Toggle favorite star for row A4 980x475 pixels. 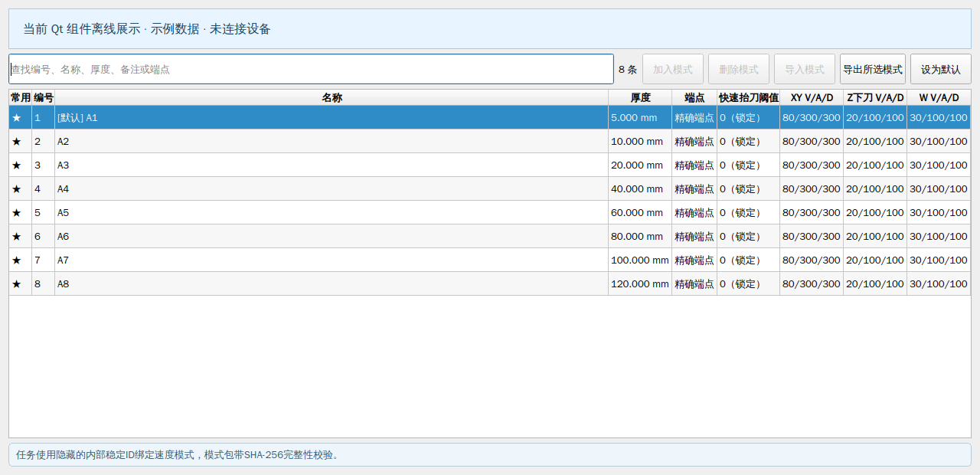(17, 189)
